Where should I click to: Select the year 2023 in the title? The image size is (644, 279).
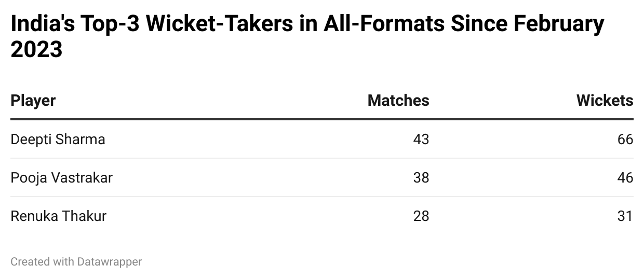36,50
